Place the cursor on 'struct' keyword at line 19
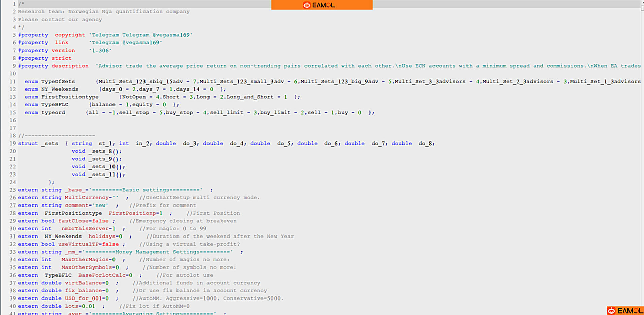Image resolution: width=644 pixels, height=315 pixels. (x=28, y=144)
